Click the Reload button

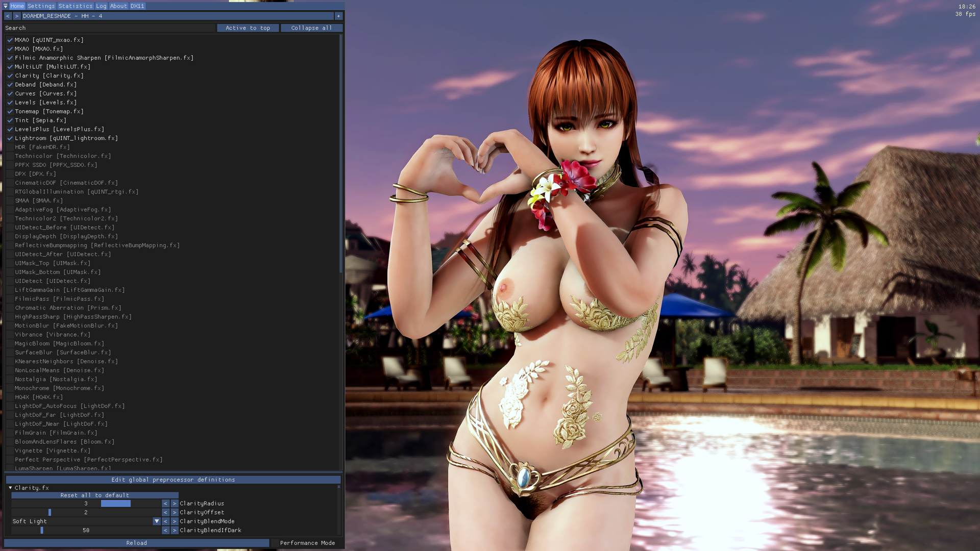tap(136, 543)
